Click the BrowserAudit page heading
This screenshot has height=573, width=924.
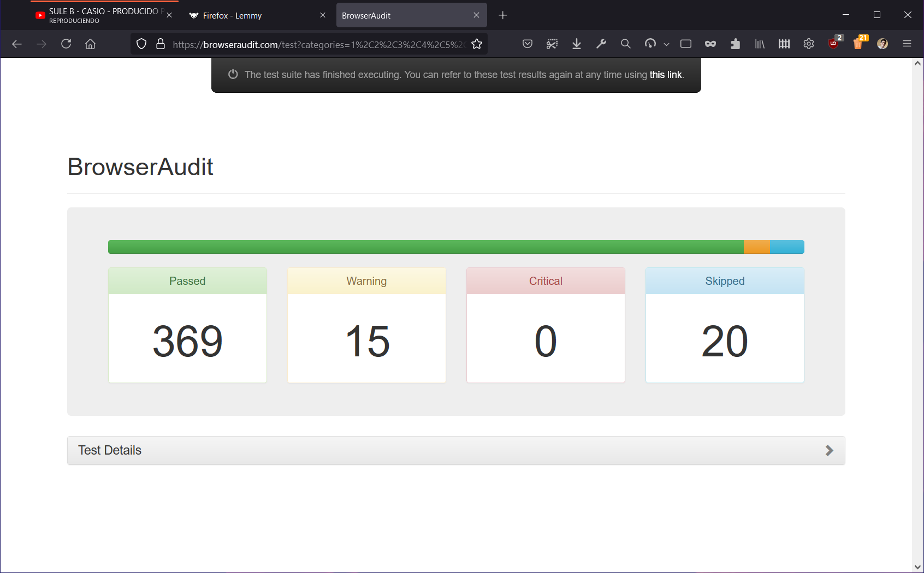pyautogui.click(x=140, y=167)
